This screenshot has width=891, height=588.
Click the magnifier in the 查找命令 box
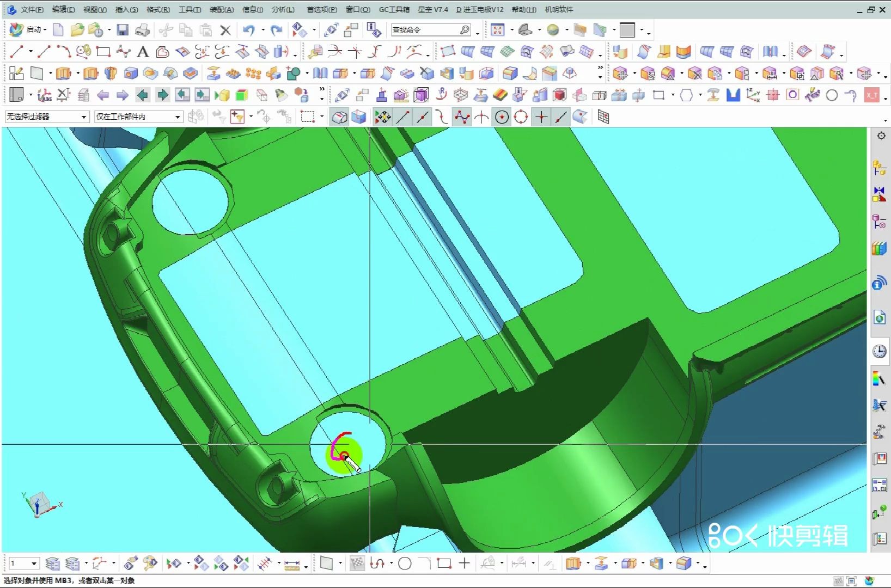point(465,30)
